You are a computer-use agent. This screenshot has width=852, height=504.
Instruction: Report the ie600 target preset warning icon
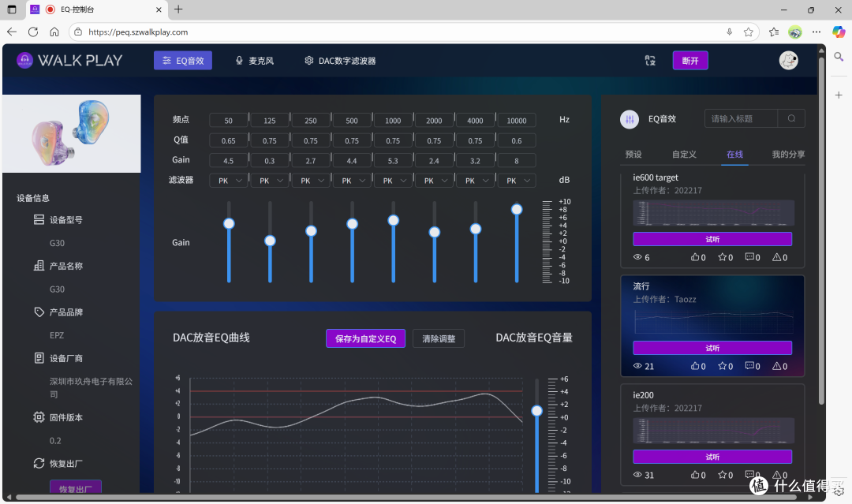point(776,257)
